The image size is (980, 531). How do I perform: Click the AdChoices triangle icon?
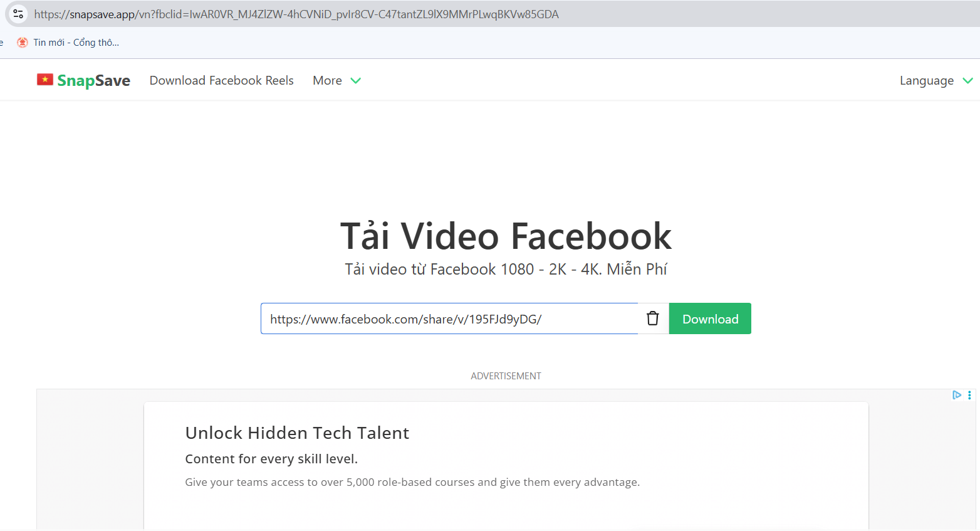point(957,395)
